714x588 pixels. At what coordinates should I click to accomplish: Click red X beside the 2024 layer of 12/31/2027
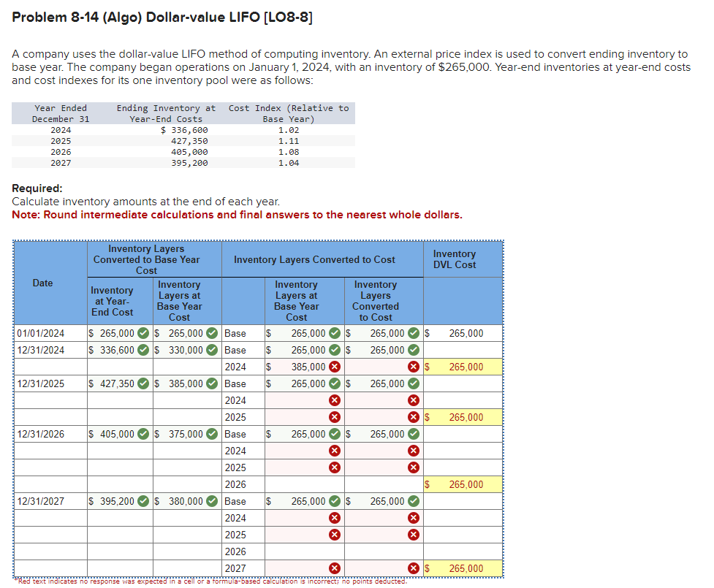click(x=334, y=518)
